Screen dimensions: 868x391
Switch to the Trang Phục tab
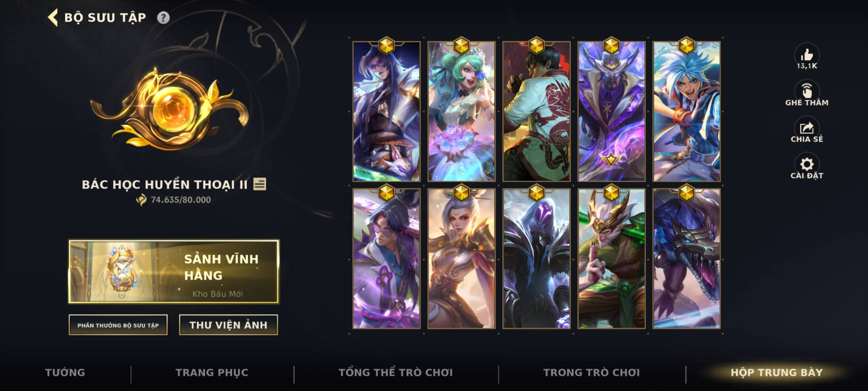point(212,373)
